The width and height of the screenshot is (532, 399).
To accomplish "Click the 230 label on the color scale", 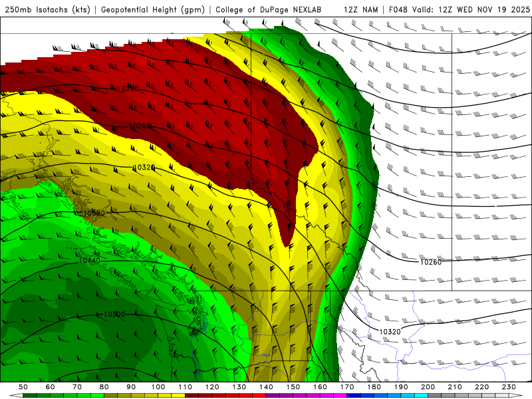I will coord(509,387).
